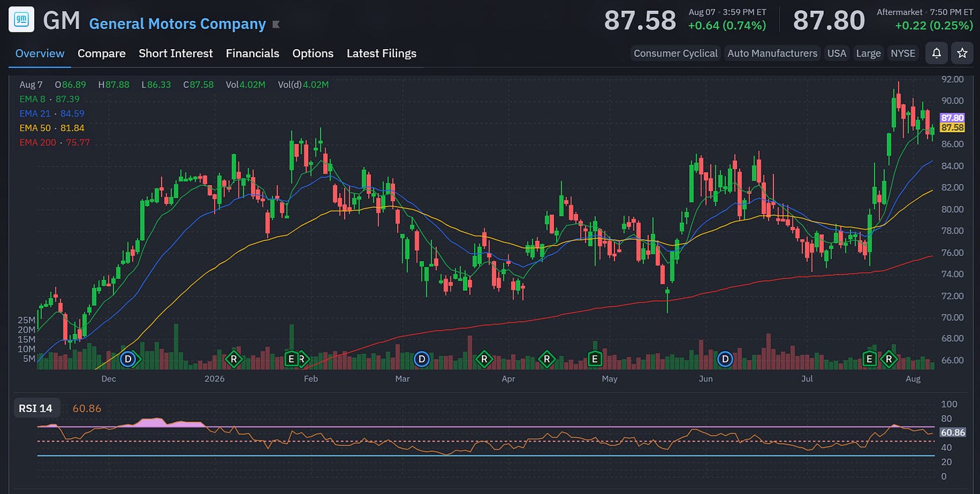The height and width of the screenshot is (494, 980).
Task: Click the March dividend D marker
Action: 422,359
